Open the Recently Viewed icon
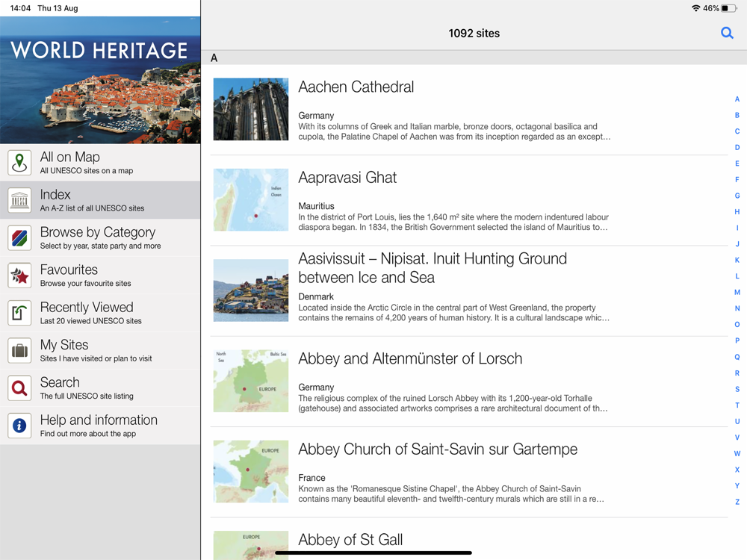The width and height of the screenshot is (747, 560). [19, 313]
